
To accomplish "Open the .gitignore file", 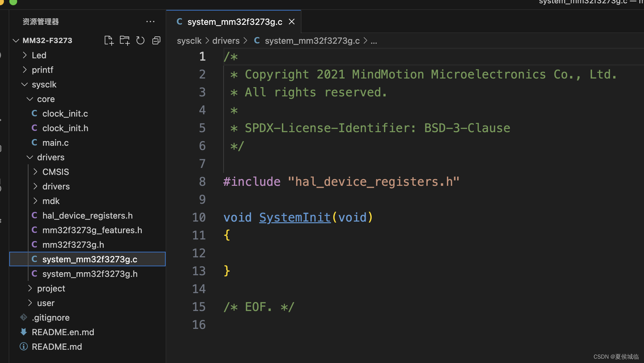I will coord(87,317).
